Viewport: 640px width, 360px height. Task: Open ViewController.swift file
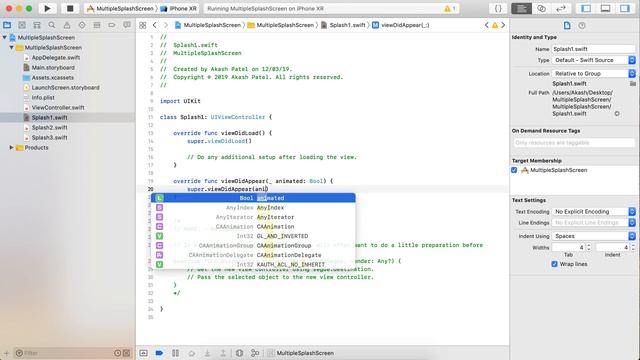tap(58, 107)
